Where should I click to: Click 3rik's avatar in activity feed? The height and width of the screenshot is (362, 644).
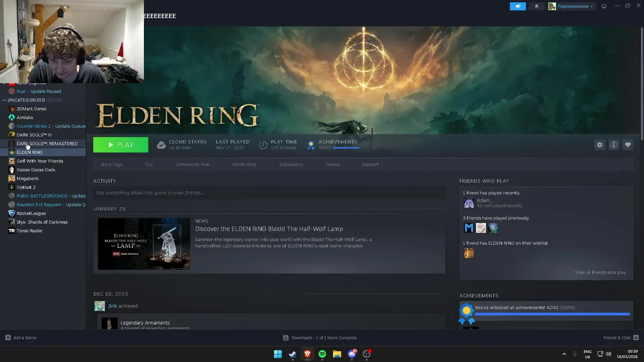tap(100, 306)
